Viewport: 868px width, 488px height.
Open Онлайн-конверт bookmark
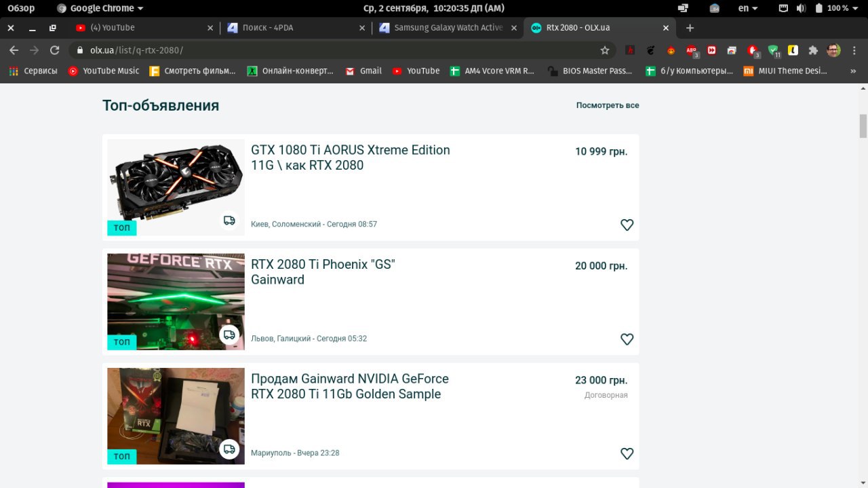point(290,71)
